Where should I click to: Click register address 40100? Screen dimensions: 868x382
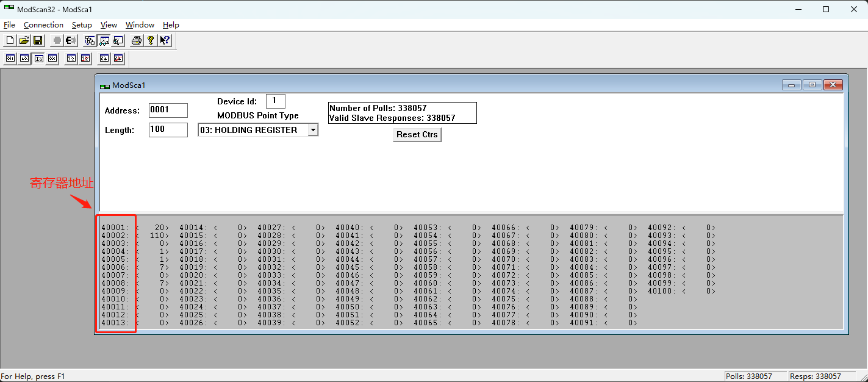click(660, 291)
